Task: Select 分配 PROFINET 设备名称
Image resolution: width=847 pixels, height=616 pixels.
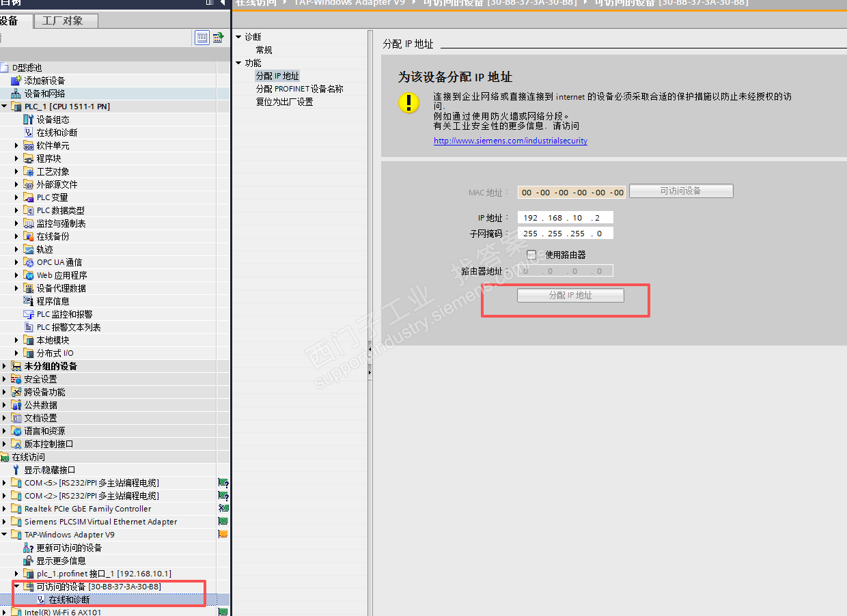Action: tap(299, 89)
